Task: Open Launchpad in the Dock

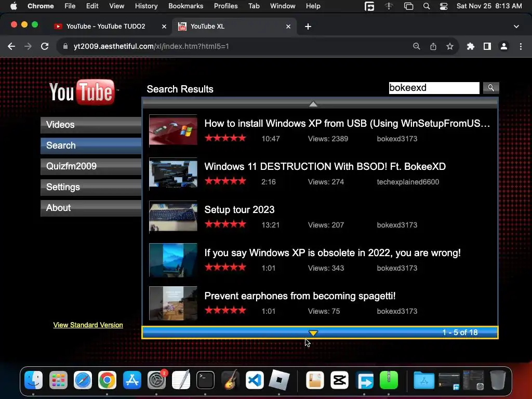Action: tap(58, 380)
